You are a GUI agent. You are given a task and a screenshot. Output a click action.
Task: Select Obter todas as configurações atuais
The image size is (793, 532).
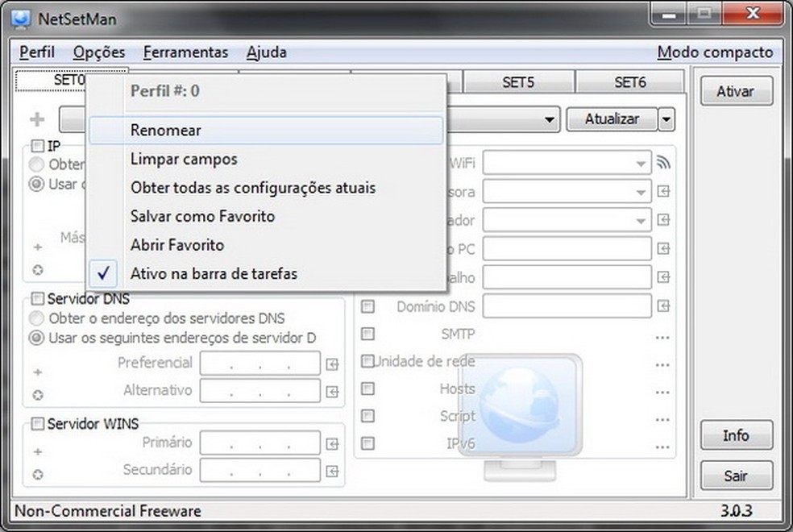tap(266, 188)
